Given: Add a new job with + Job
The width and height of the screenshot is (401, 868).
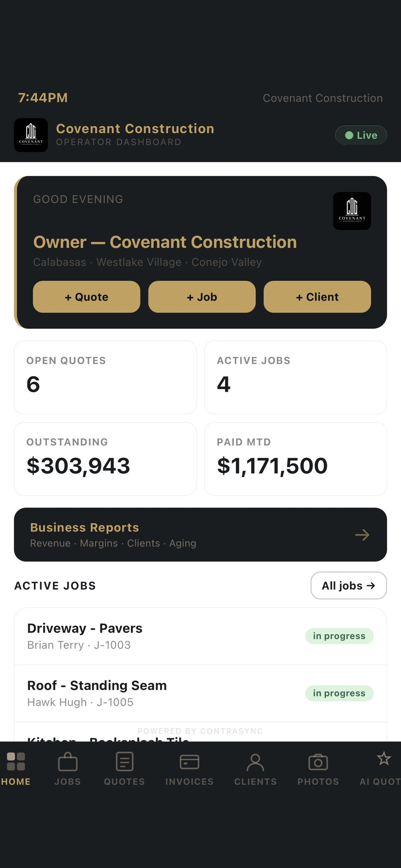Looking at the screenshot, I should pyautogui.click(x=202, y=297).
